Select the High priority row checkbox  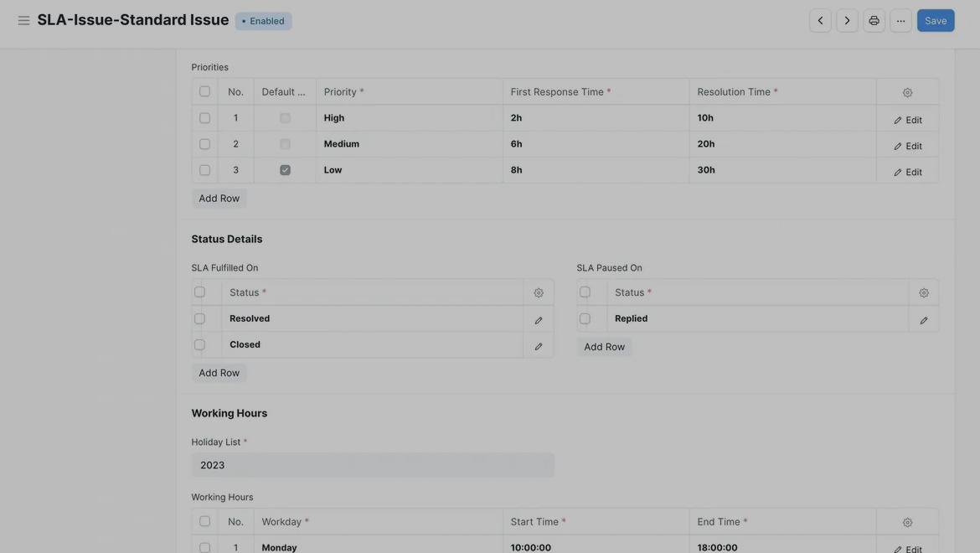coord(204,118)
